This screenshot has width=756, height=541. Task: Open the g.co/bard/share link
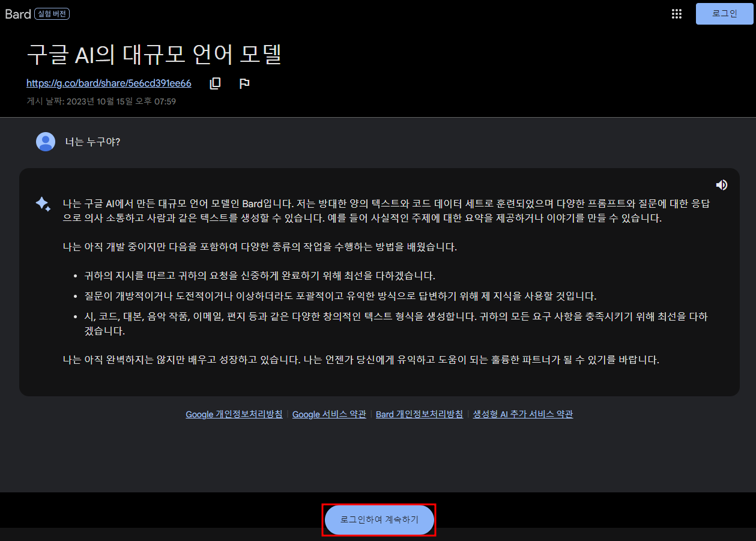[x=109, y=83]
